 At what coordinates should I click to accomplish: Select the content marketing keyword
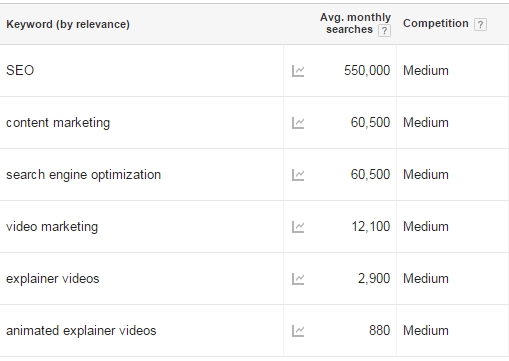[58, 123]
